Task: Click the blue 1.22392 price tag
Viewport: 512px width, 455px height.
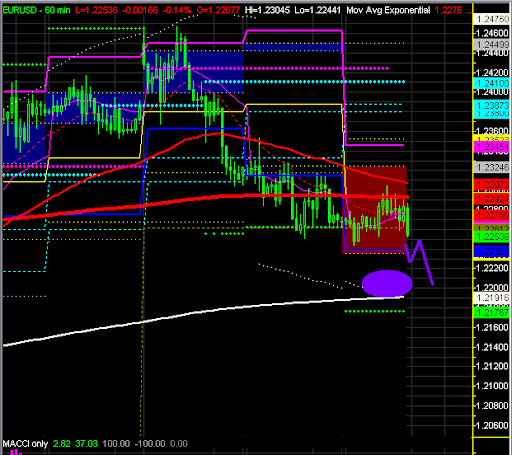Action: [492, 252]
